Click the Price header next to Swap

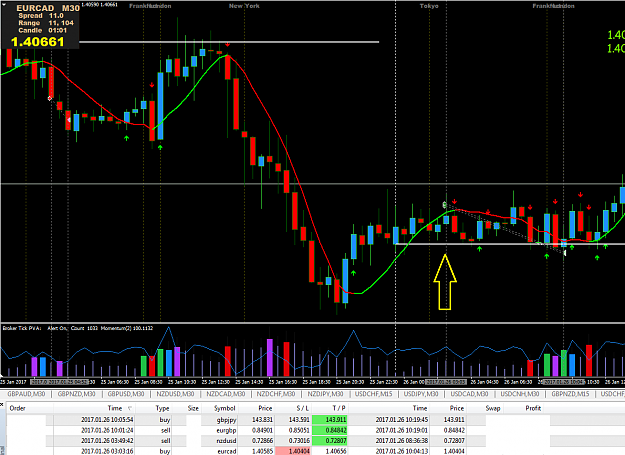point(457,408)
